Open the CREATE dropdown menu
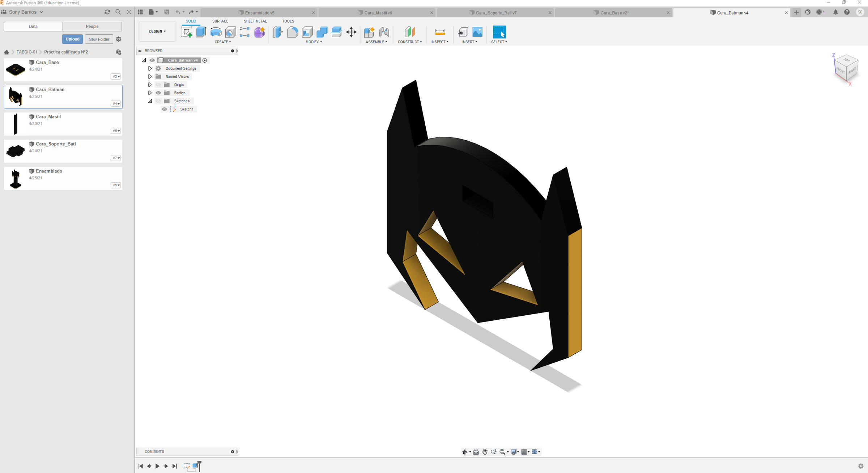The image size is (868, 473). [223, 42]
